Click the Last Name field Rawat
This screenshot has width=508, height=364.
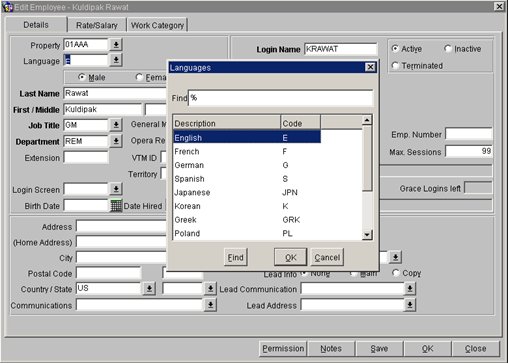115,93
